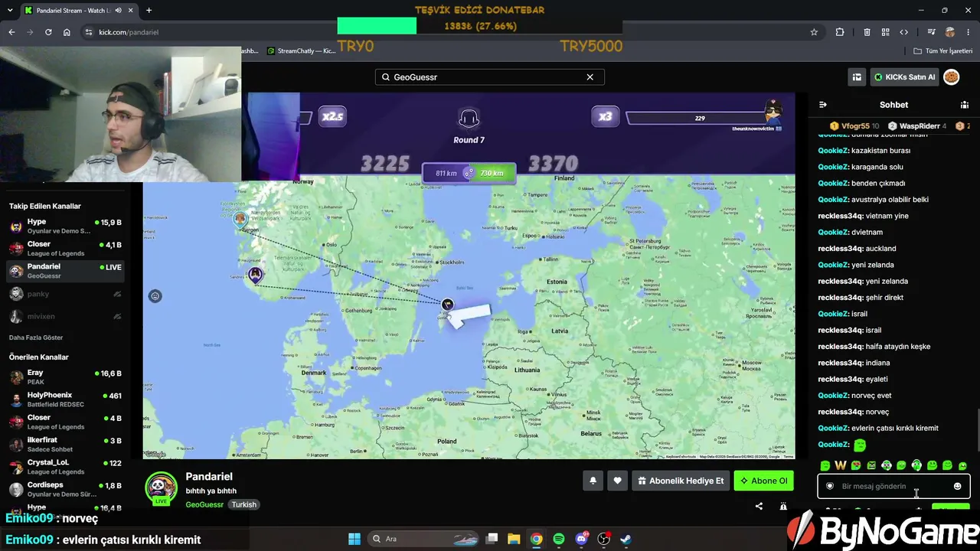Follow Pandariel with the heart button
This screenshot has height=551, width=980.
click(x=618, y=481)
